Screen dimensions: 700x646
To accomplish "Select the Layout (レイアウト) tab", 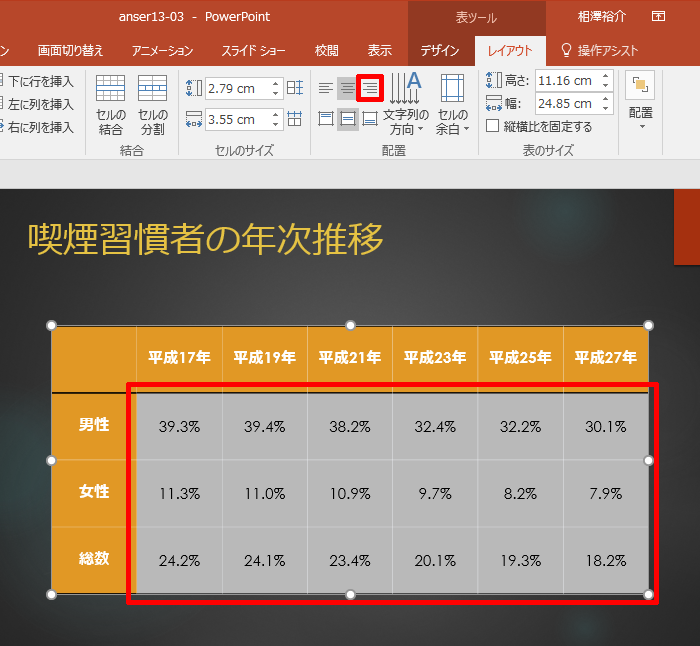I will [x=510, y=50].
